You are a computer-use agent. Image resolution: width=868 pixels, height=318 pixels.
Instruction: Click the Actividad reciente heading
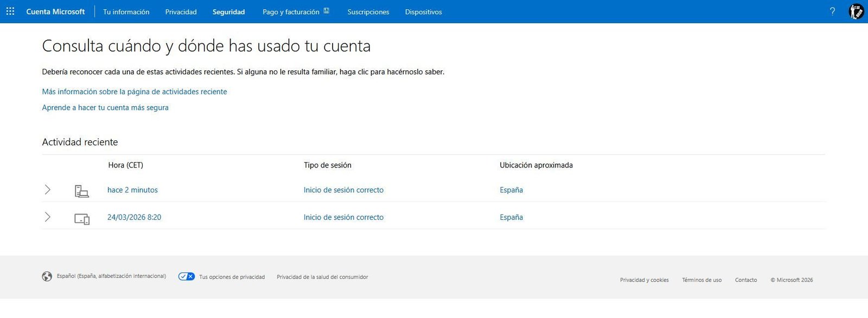[80, 142]
